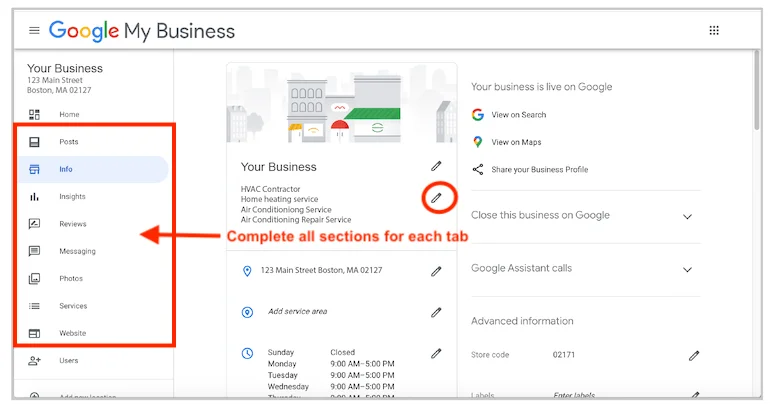Open the Users tab
Viewport: 777px width, 407px height.
tap(68, 360)
